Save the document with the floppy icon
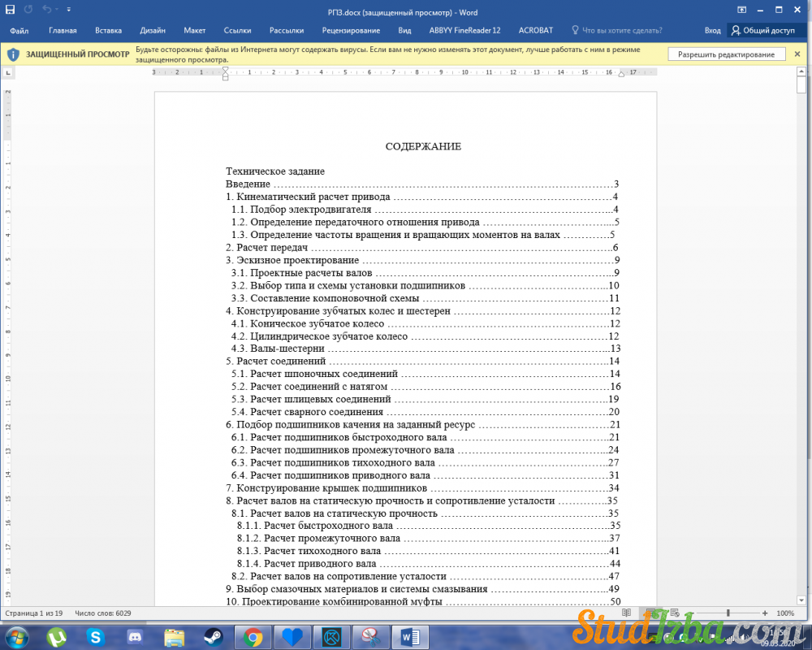Image resolution: width=812 pixels, height=650 pixels. tap(10, 9)
